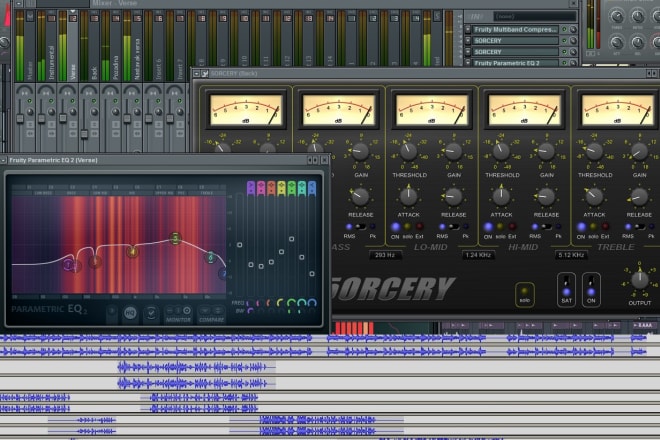The height and width of the screenshot is (440, 660).
Task: Click the EQ main level slider handle
Action: coord(240,245)
